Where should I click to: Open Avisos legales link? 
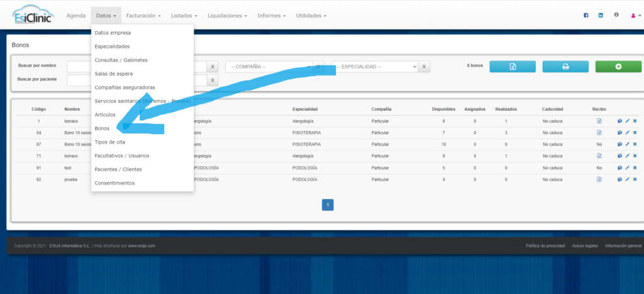(586, 246)
